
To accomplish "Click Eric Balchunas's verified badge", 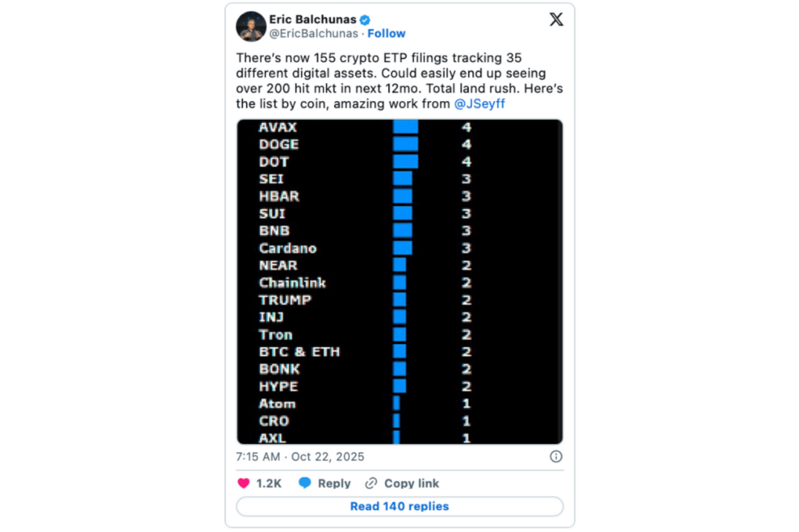I will pos(364,19).
